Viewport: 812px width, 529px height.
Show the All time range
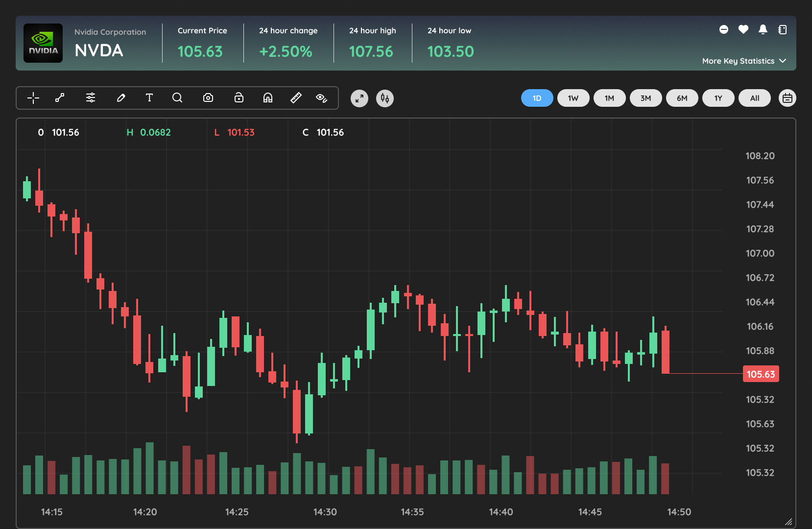click(755, 98)
